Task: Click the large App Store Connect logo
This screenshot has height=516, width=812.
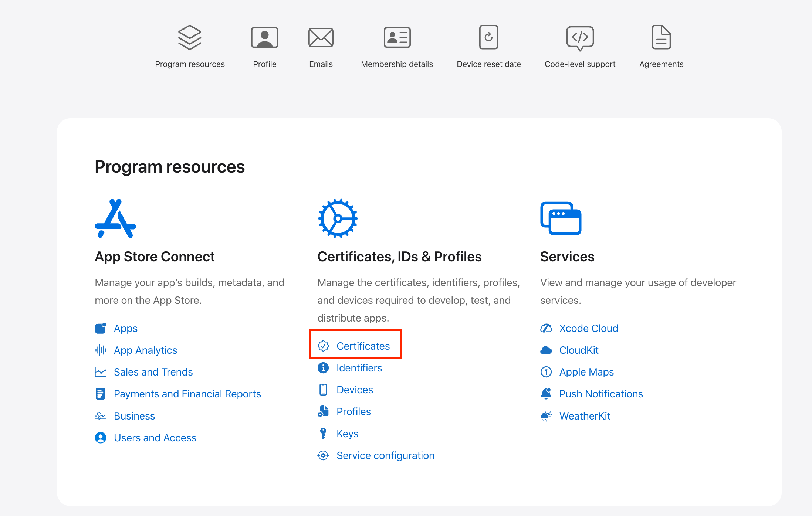Action: tap(115, 218)
